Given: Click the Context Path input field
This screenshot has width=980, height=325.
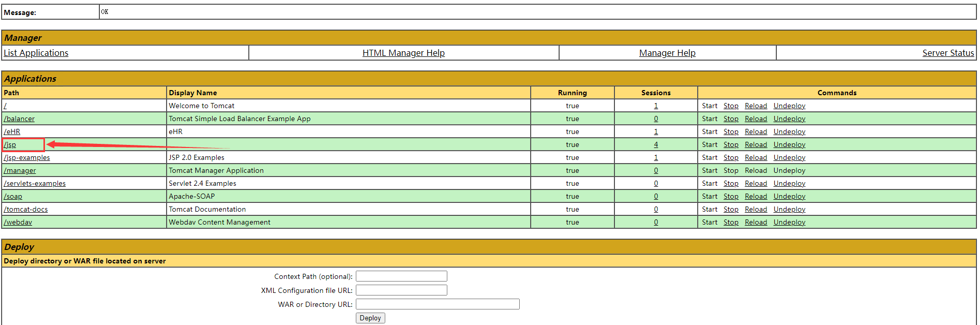Looking at the screenshot, I should [x=401, y=276].
